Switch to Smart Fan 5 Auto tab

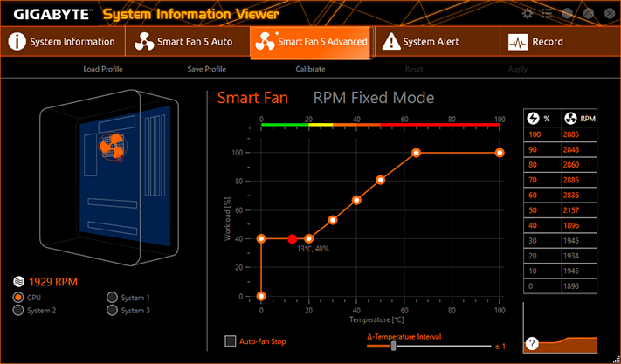tap(183, 42)
